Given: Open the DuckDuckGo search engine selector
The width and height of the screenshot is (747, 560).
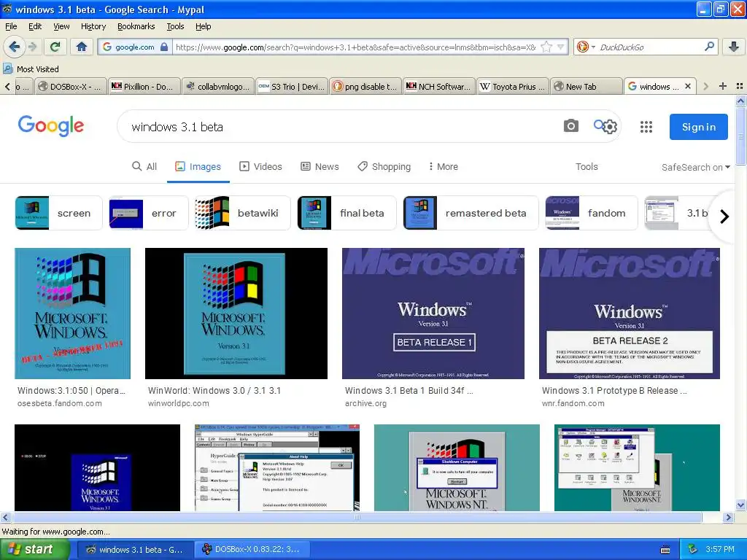Looking at the screenshot, I should click(586, 47).
